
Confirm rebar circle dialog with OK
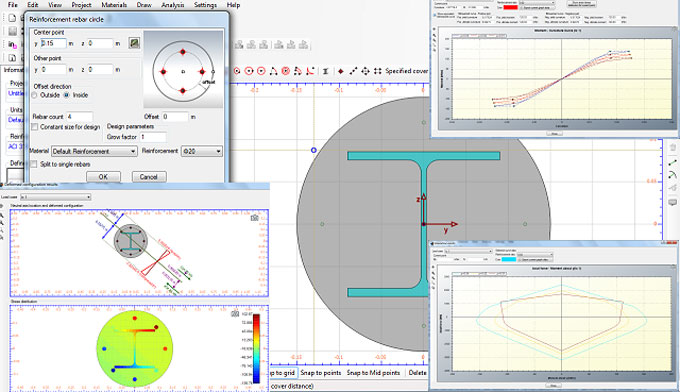click(x=103, y=176)
